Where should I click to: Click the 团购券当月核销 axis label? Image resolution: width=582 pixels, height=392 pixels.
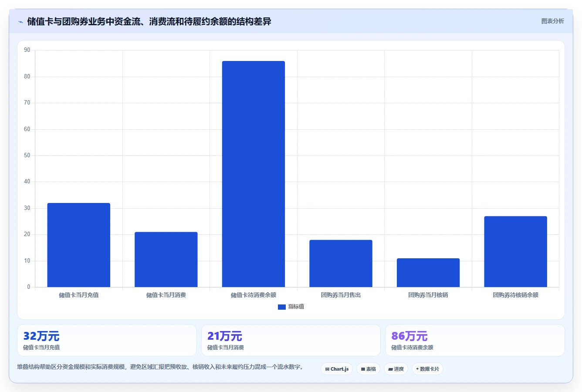point(428,295)
